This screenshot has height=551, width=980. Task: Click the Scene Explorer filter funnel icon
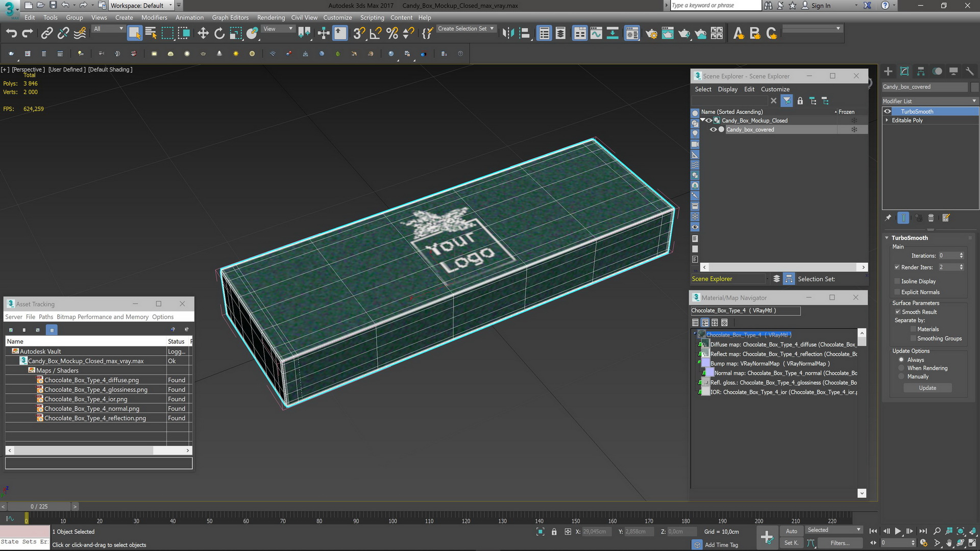click(x=787, y=101)
